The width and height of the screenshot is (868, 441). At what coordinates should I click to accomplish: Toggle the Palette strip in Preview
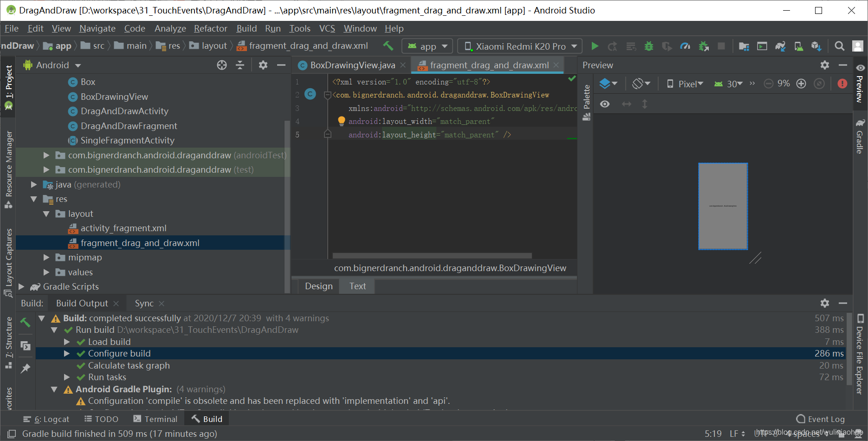point(587,103)
